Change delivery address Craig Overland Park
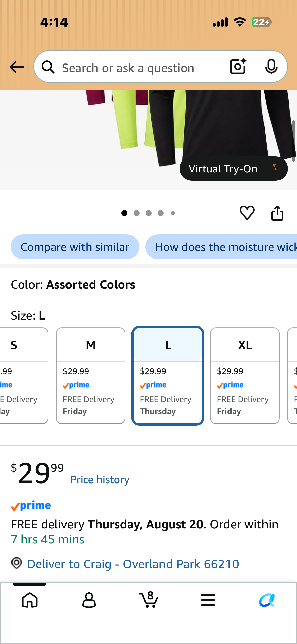 tap(133, 564)
